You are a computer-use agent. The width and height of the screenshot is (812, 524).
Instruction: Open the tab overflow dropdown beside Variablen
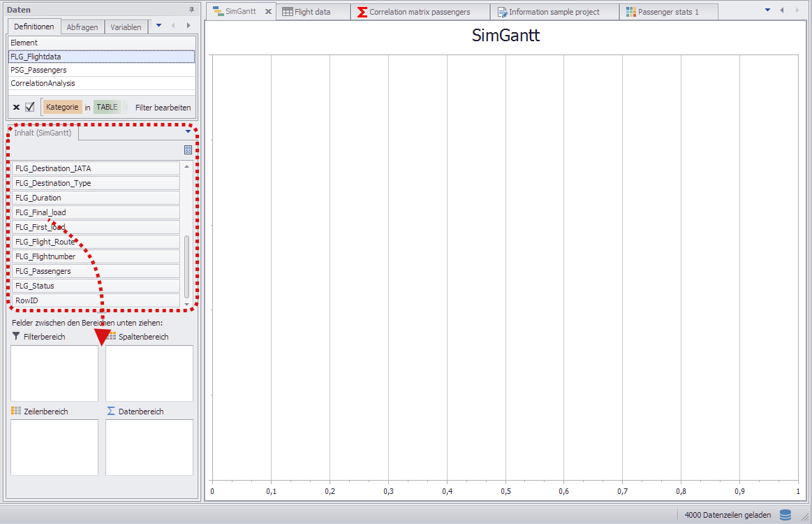pos(158,26)
